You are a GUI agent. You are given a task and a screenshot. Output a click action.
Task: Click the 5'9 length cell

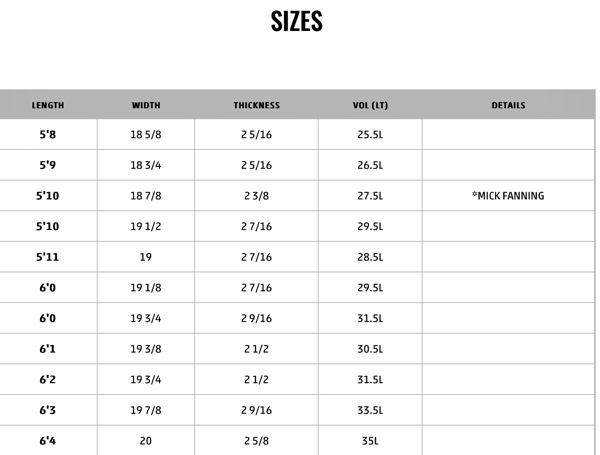(x=48, y=165)
